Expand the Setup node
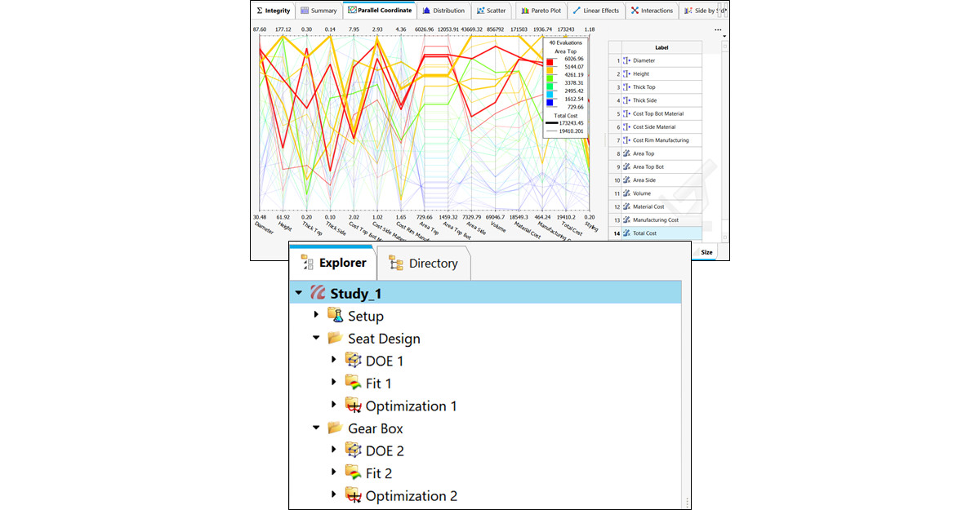 317,315
